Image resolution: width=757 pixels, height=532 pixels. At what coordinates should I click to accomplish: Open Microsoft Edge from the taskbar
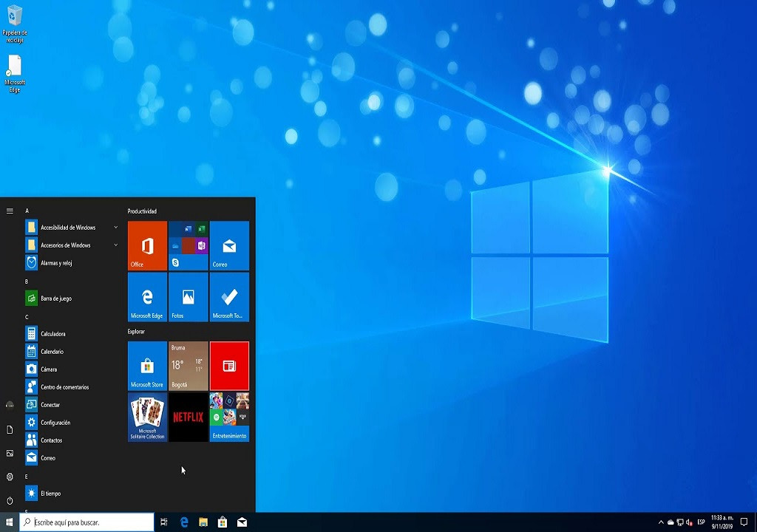tap(183, 522)
